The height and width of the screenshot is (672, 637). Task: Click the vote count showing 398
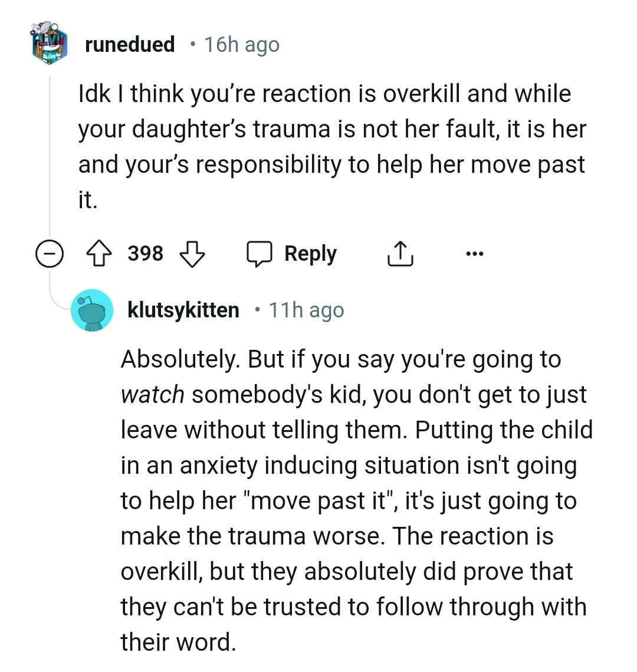click(x=146, y=254)
